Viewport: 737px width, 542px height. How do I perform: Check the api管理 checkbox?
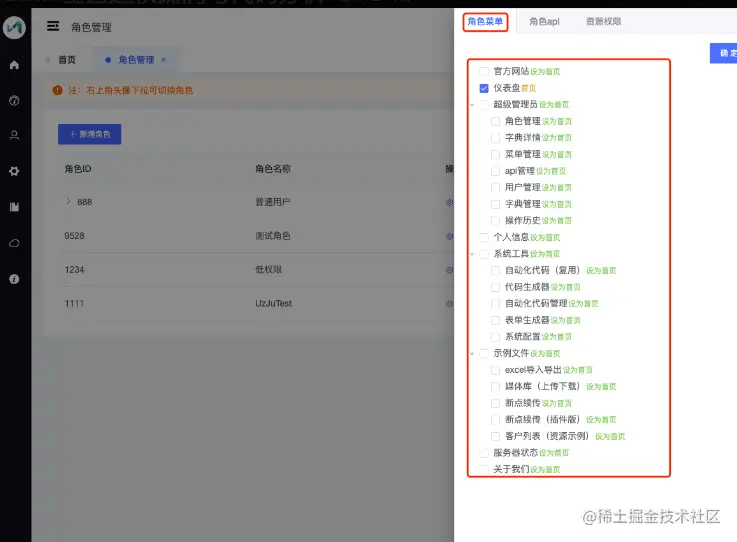click(x=495, y=171)
